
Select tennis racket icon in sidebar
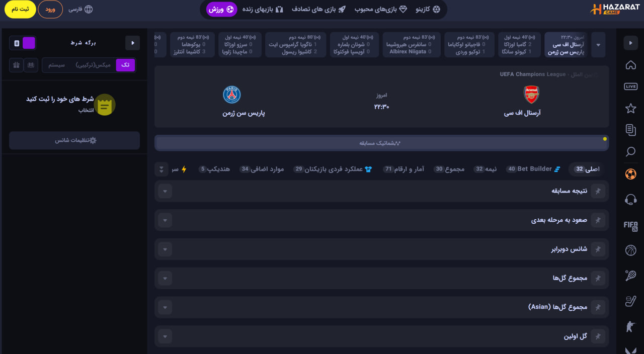[630, 276]
